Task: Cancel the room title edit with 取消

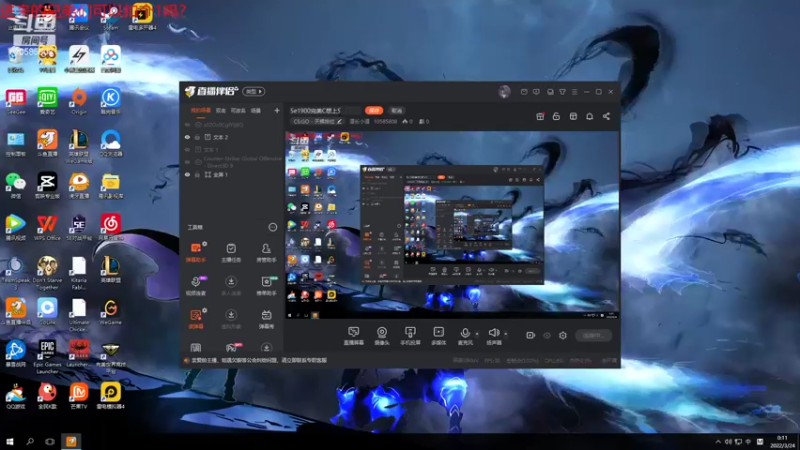Action: 397,110
